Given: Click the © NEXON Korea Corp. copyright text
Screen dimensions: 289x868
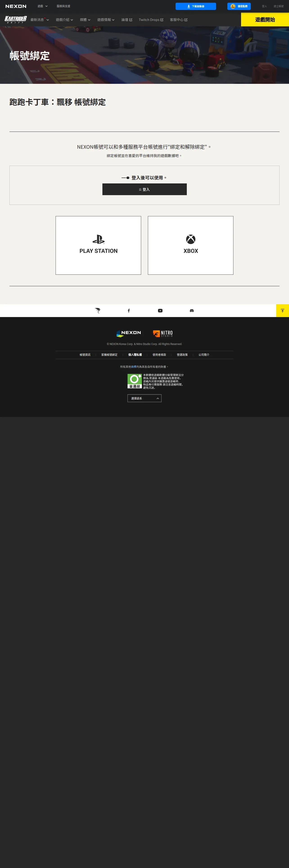Looking at the screenshot, I should [144, 344].
